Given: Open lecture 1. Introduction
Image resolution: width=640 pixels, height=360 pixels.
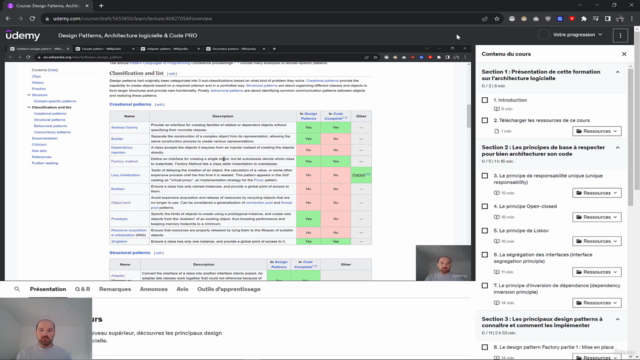Looking at the screenshot, I should click(x=510, y=100).
